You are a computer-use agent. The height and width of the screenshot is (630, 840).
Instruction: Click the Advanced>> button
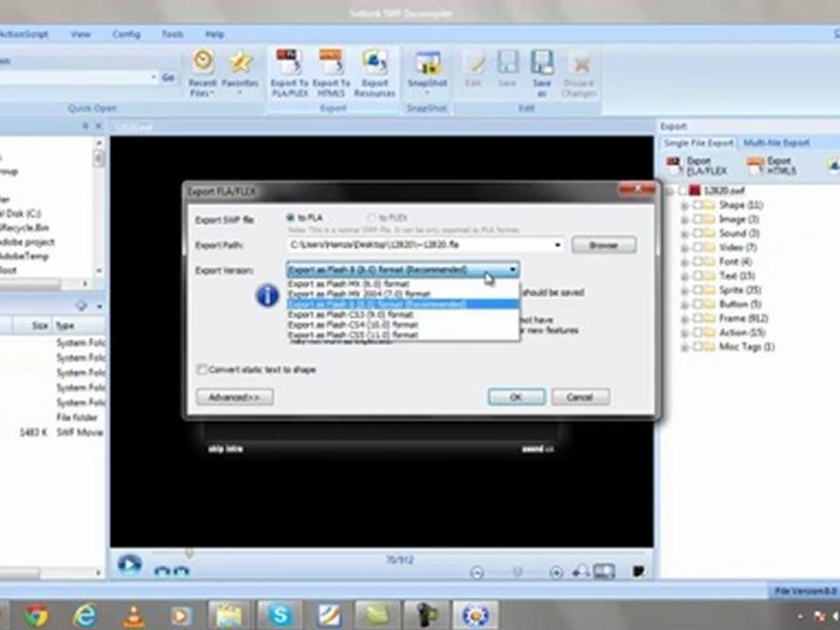point(234,397)
